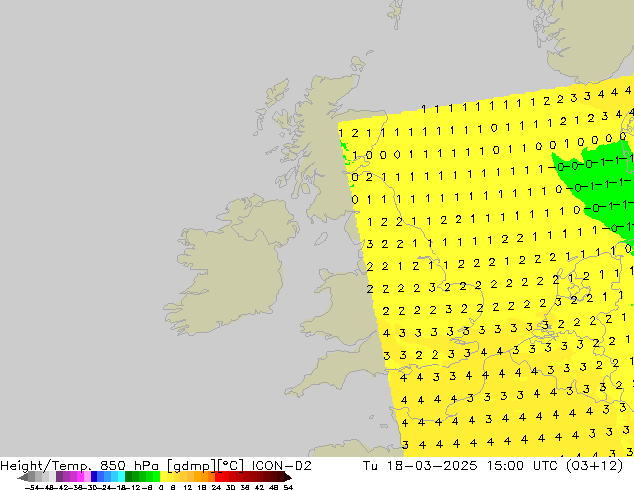Image resolution: width=634 pixels, height=490 pixels.
Task: Click the legend scale value '54'
Action: 288,487
